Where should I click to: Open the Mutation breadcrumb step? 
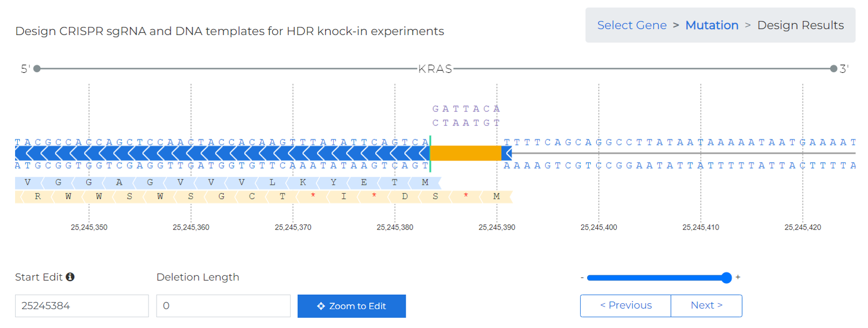711,25
